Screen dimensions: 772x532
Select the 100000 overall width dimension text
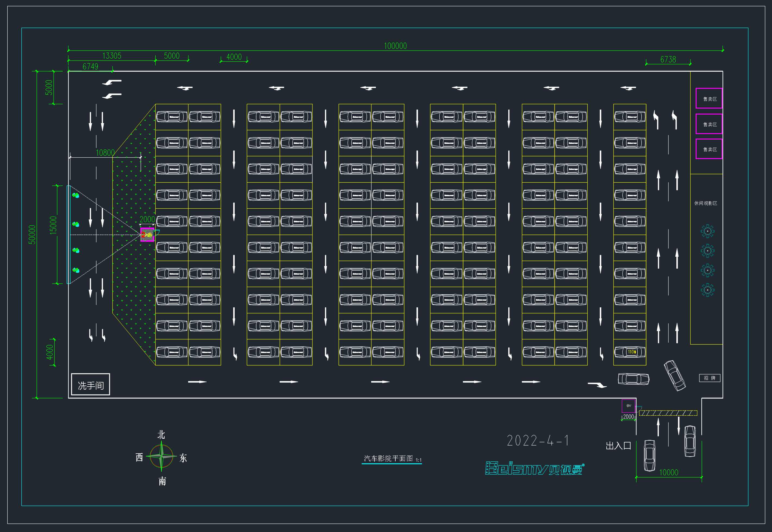pos(395,46)
